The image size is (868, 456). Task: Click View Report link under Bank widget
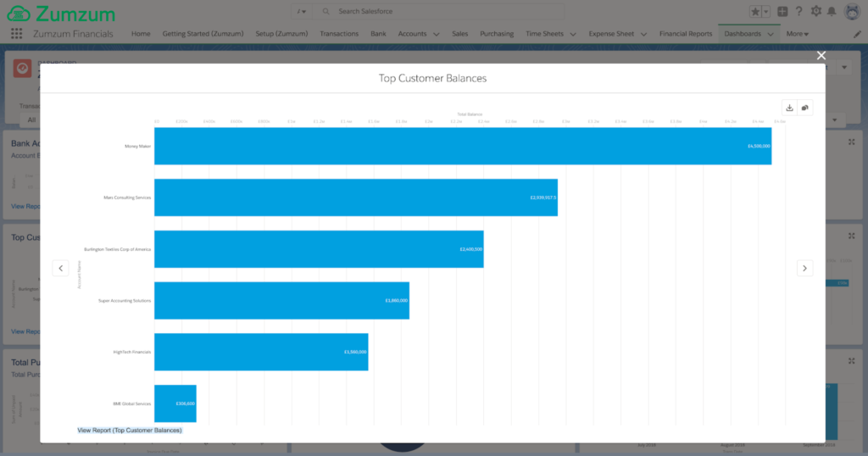click(25, 207)
